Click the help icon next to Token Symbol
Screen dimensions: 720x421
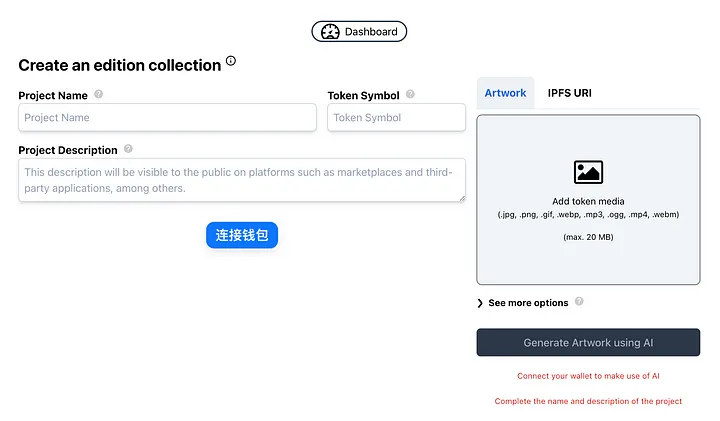(x=410, y=95)
